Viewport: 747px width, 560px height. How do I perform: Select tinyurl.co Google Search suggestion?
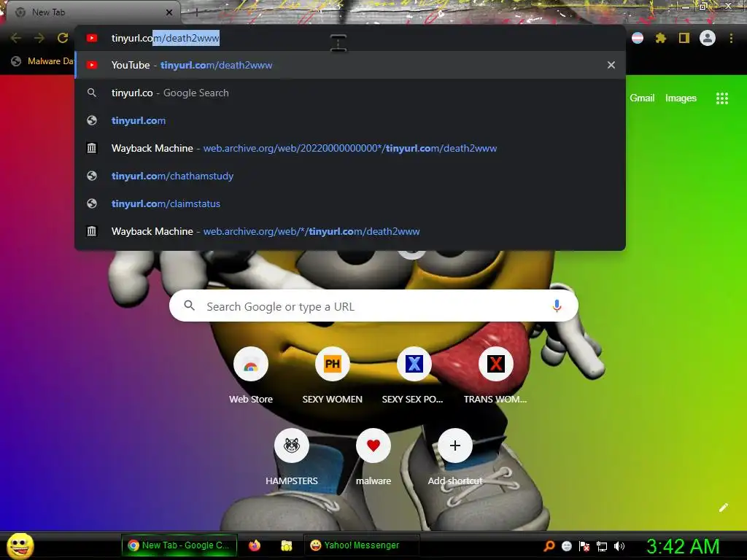coord(350,93)
